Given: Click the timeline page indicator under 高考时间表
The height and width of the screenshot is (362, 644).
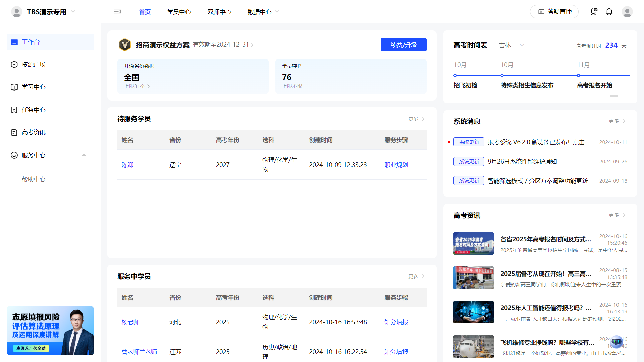Looking at the screenshot, I should pyautogui.click(x=614, y=96).
